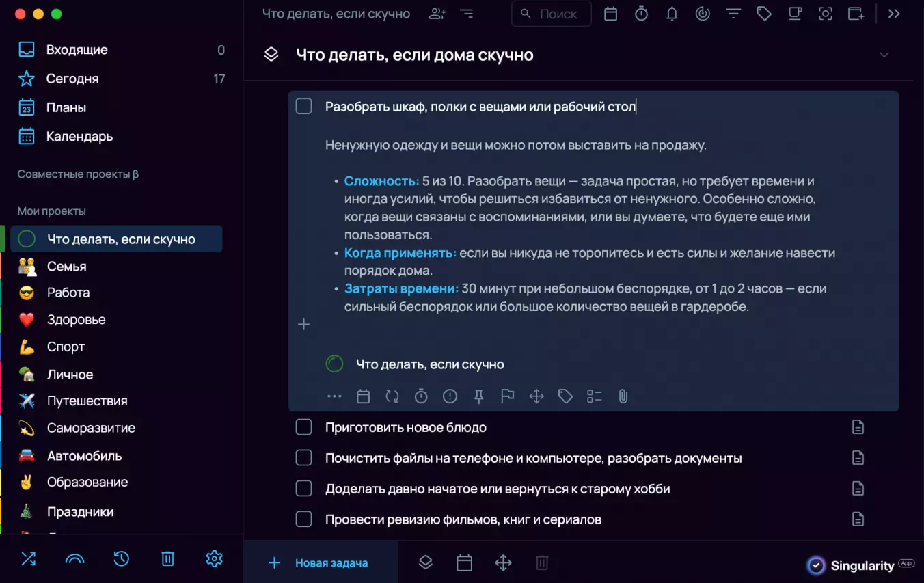Open the sort list icon in header
This screenshot has width=924, height=583.
coord(467,14)
